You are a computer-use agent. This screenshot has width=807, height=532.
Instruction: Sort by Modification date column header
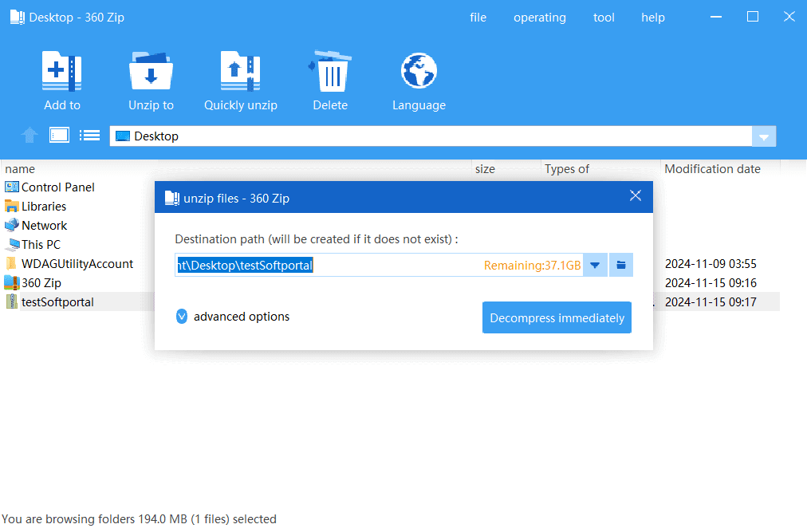coord(712,169)
